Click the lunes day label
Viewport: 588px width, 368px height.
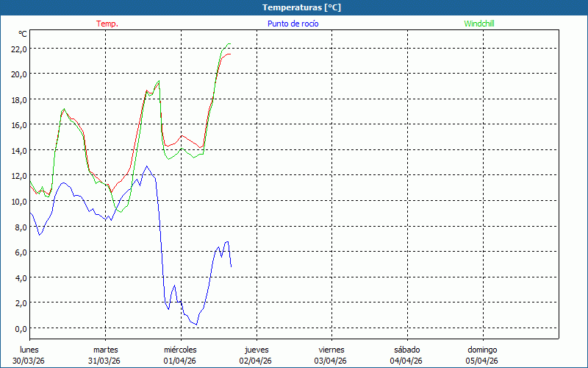tap(29, 350)
